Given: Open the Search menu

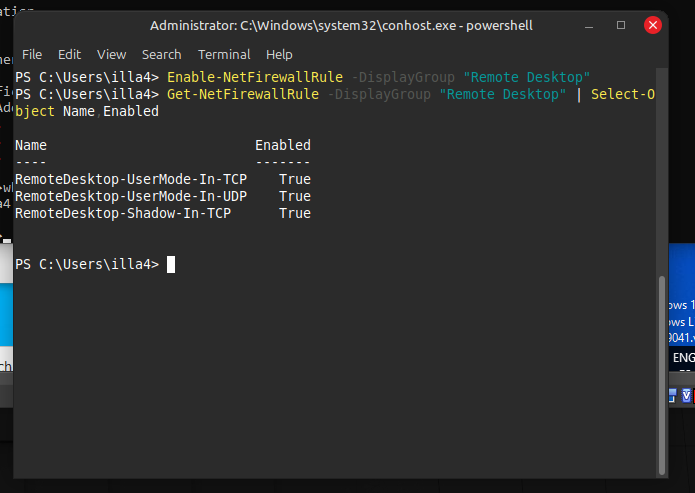Looking at the screenshot, I should click(x=161, y=54).
